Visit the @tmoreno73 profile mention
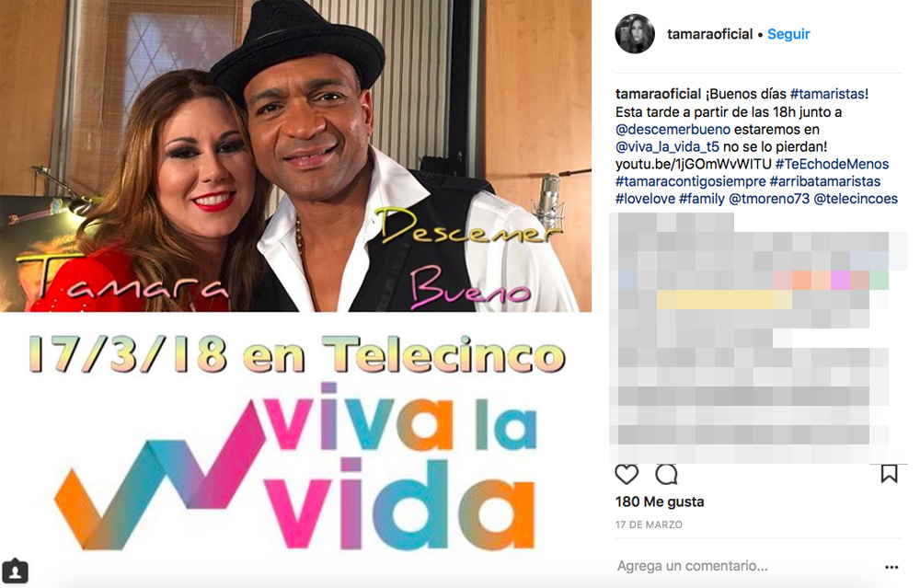The width and height of the screenshot is (920, 588). pyautogui.click(x=768, y=199)
